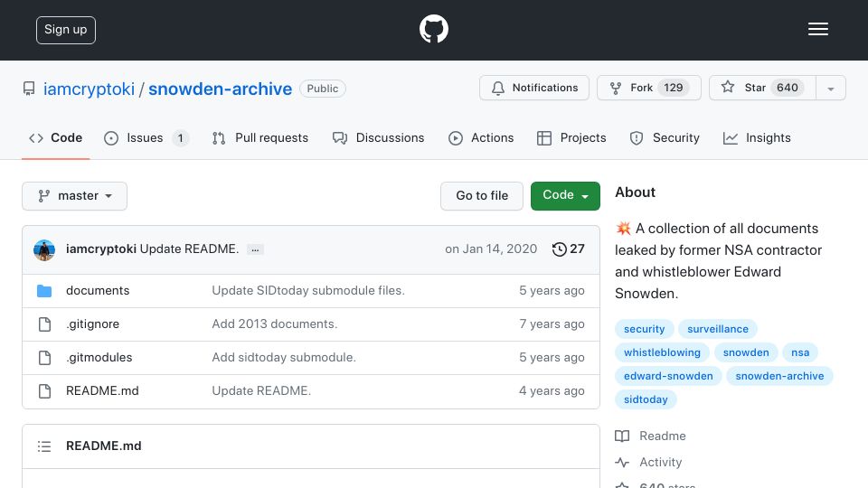Click the Issues count badge 1

(x=180, y=137)
